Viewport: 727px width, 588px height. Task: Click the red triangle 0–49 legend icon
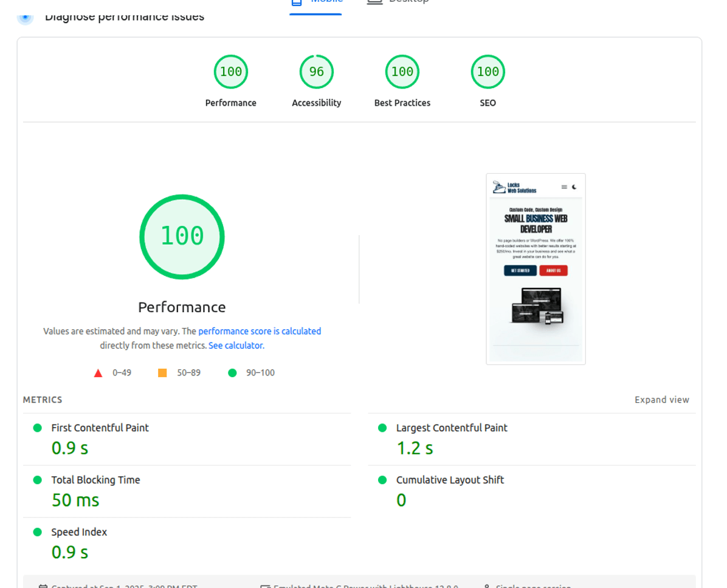point(98,372)
